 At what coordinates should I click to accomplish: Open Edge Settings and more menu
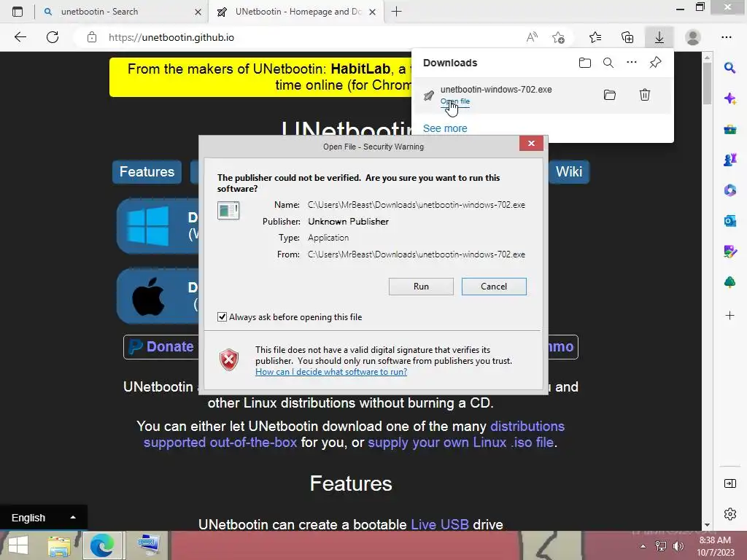click(727, 37)
